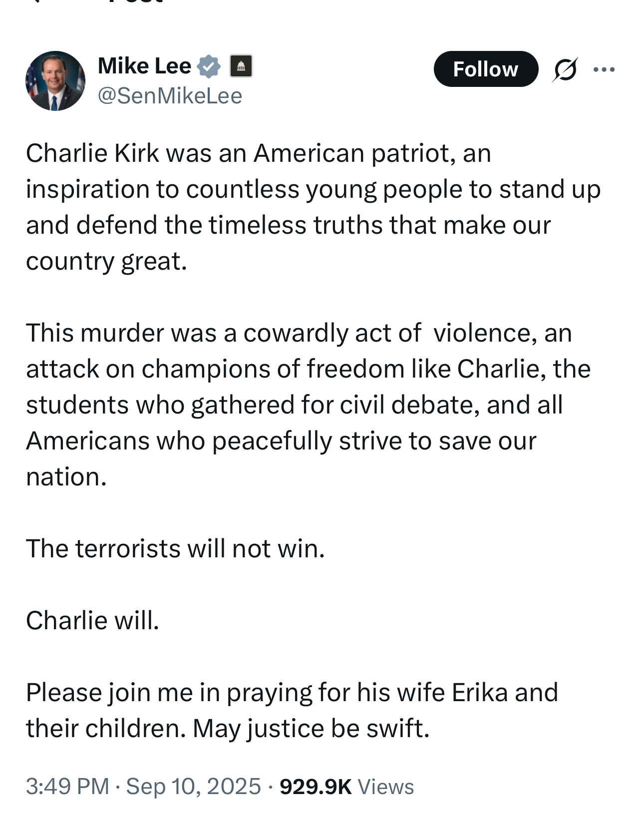This screenshot has width=644, height=818.
Task: Follow the Mike Lee account
Action: [x=485, y=69]
